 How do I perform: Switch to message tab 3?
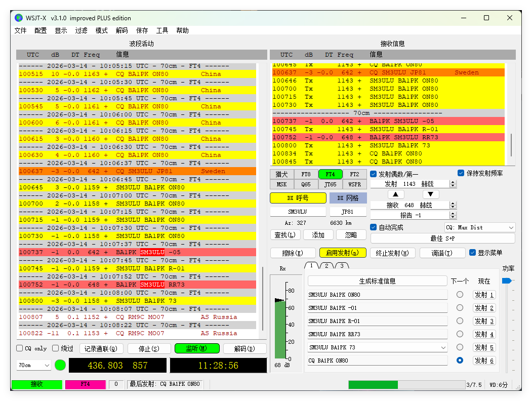pyautogui.click(x=342, y=266)
